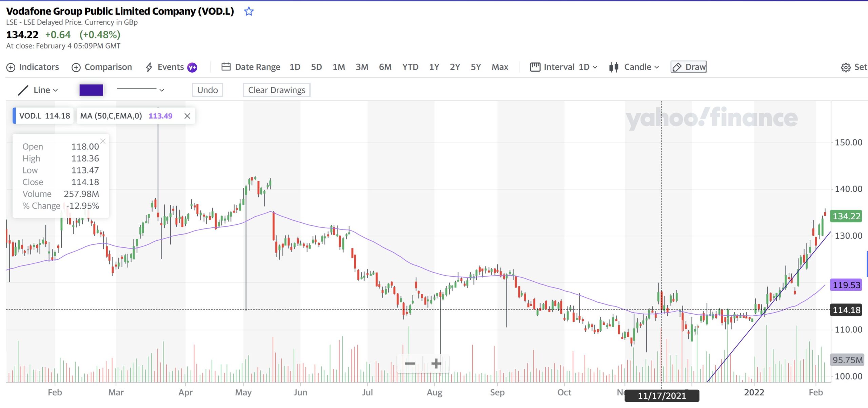Click the Yahoo Plus badge next to Events

(192, 68)
